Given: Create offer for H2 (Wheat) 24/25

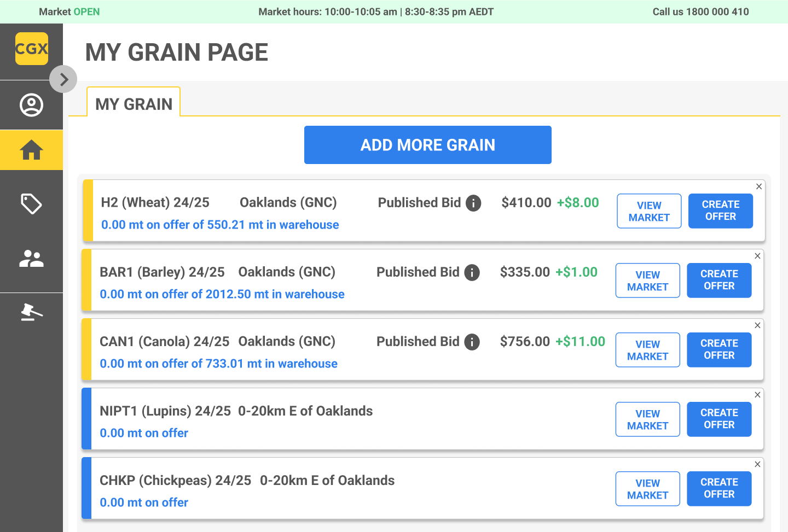Looking at the screenshot, I should click(x=721, y=211).
